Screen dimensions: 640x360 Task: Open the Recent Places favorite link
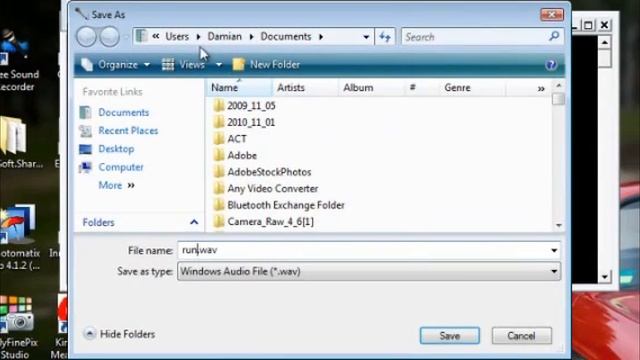pyautogui.click(x=128, y=131)
